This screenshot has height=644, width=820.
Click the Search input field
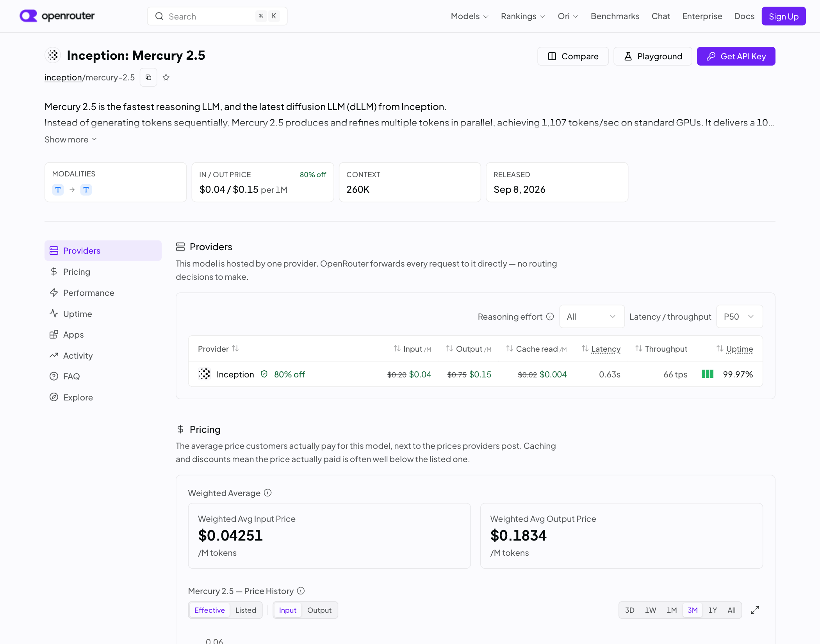217,16
